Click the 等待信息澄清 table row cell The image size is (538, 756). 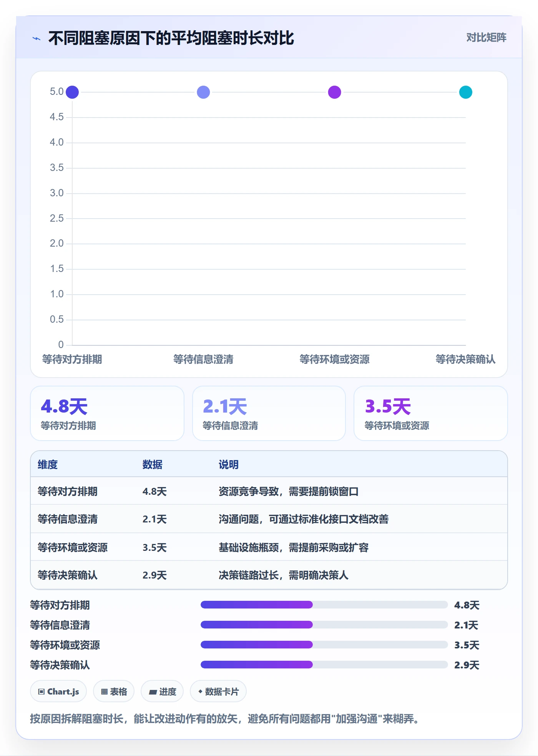[68, 519]
